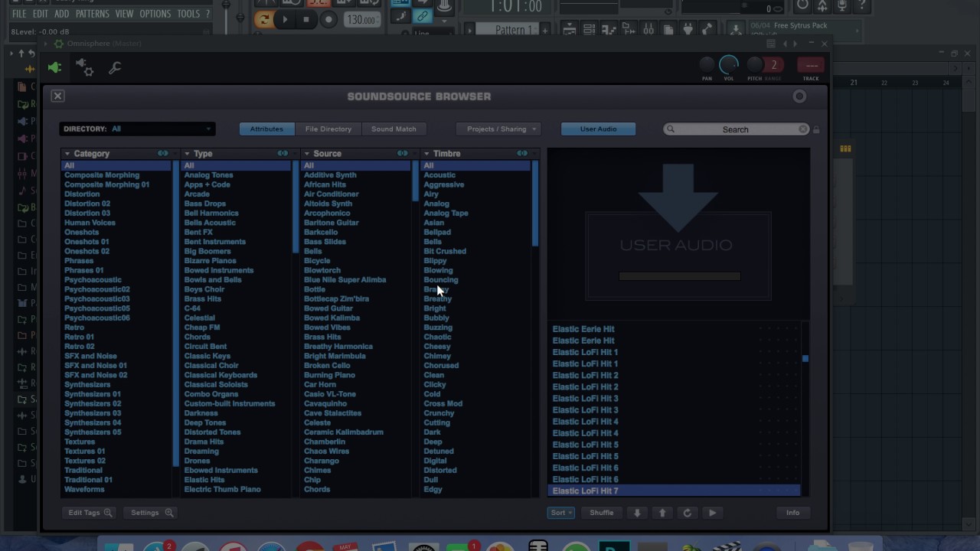Viewport: 980px width, 551px height.
Task: Open the Playlist from the FL toolbar
Action: [x=570, y=29]
